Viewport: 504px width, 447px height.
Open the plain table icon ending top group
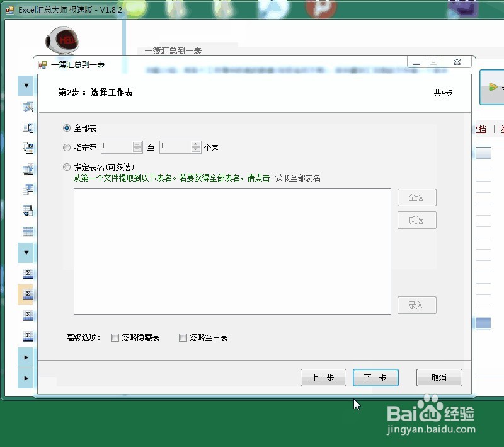[x=28, y=231]
